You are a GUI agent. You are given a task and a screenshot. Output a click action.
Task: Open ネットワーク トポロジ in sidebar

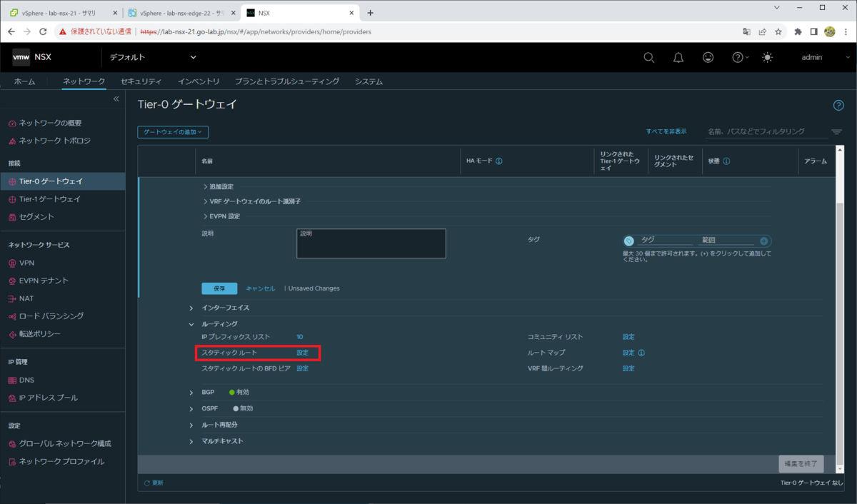tap(54, 141)
